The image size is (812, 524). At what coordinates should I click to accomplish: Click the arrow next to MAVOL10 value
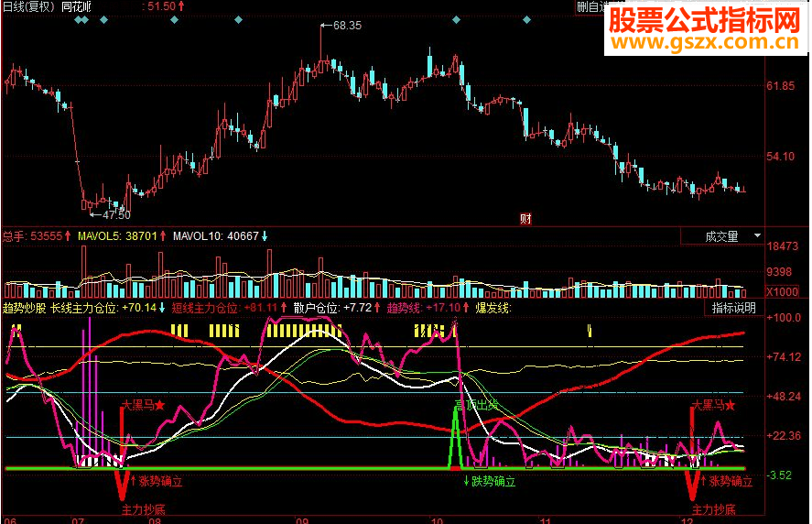click(265, 236)
